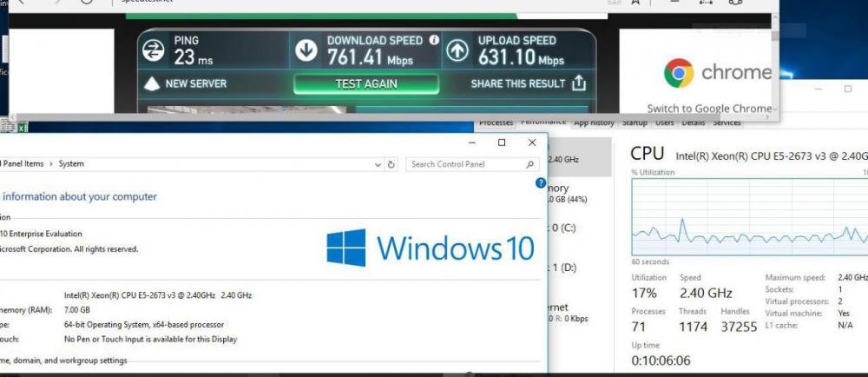Click the Chrome logo in the ad

click(679, 73)
